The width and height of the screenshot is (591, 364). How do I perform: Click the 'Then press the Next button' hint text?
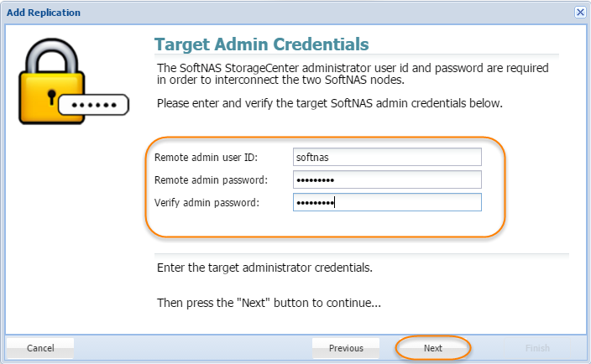pos(269,303)
